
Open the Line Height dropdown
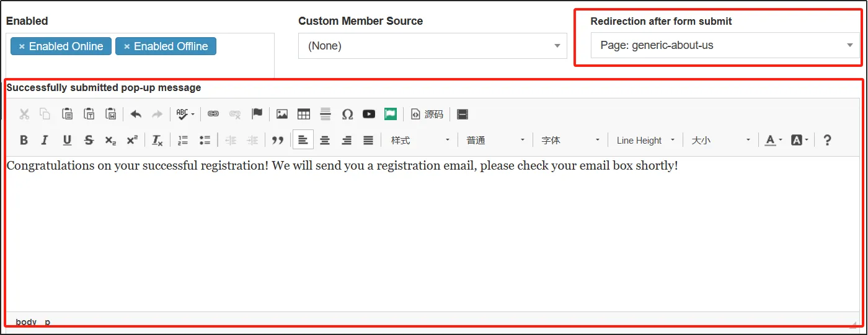(x=645, y=141)
